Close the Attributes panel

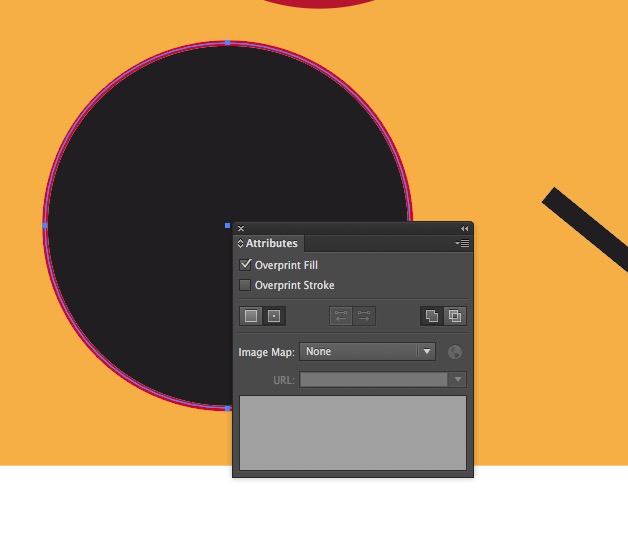tap(241, 228)
